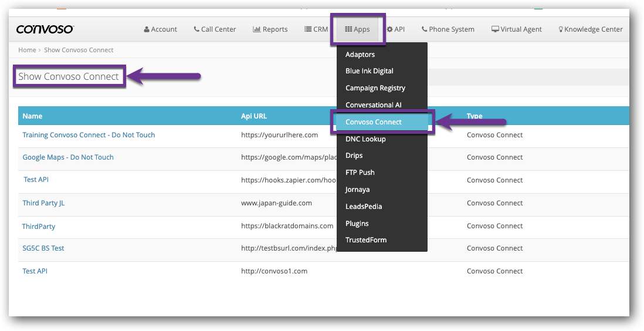Click Type cell in convoso1.com Test API row
644x331 pixels.
pos(495,271)
